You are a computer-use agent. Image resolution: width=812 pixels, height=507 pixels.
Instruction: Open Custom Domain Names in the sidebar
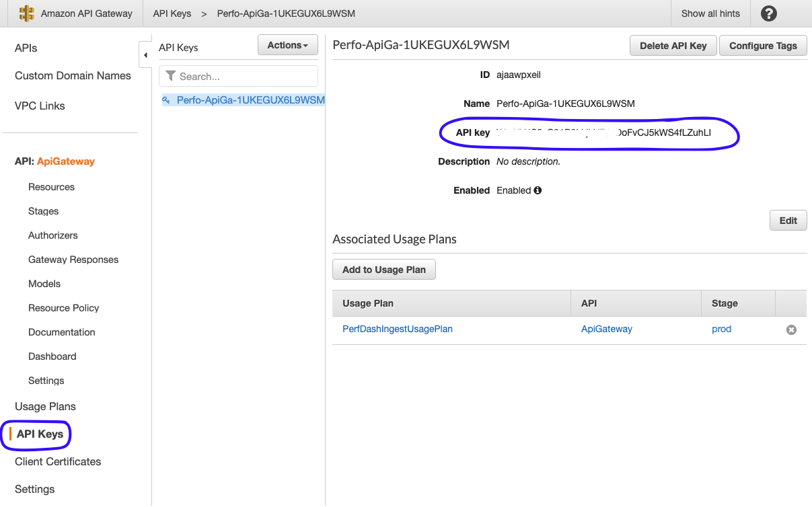(x=73, y=76)
